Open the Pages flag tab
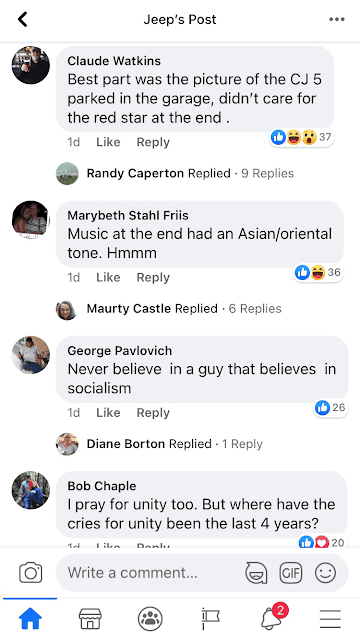360x640 pixels. click(210, 618)
